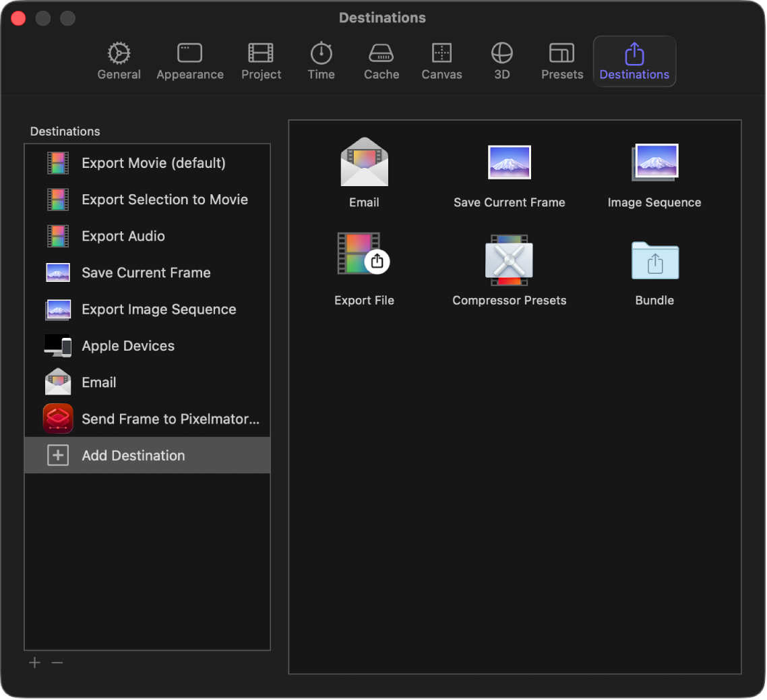Click 'Email' caption in template grid

[x=364, y=202]
